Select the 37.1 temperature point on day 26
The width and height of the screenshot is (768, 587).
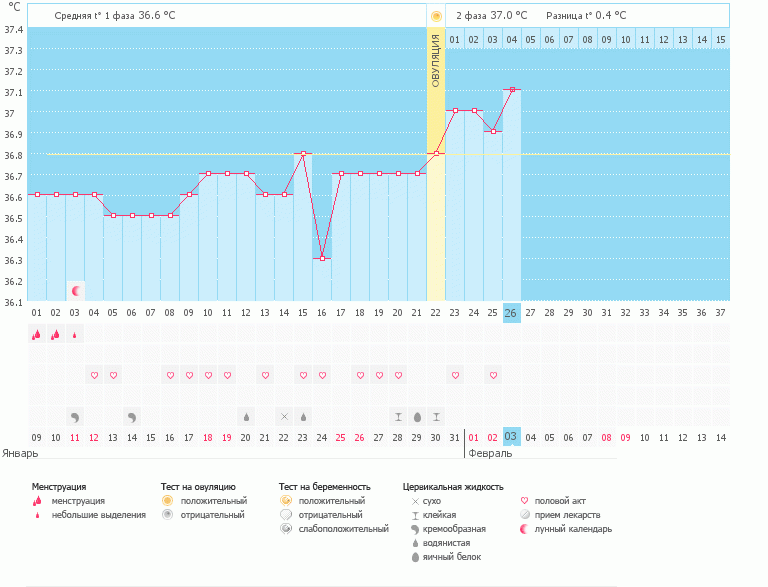512,90
